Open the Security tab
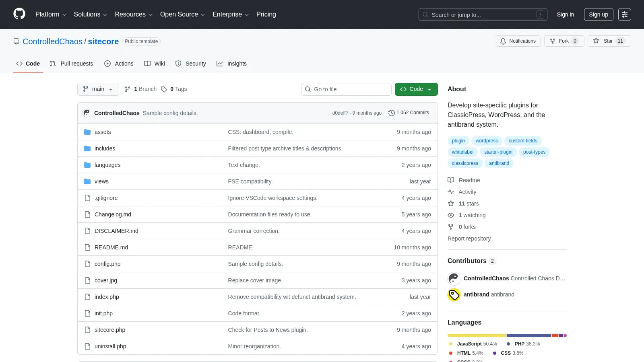 coord(191,64)
